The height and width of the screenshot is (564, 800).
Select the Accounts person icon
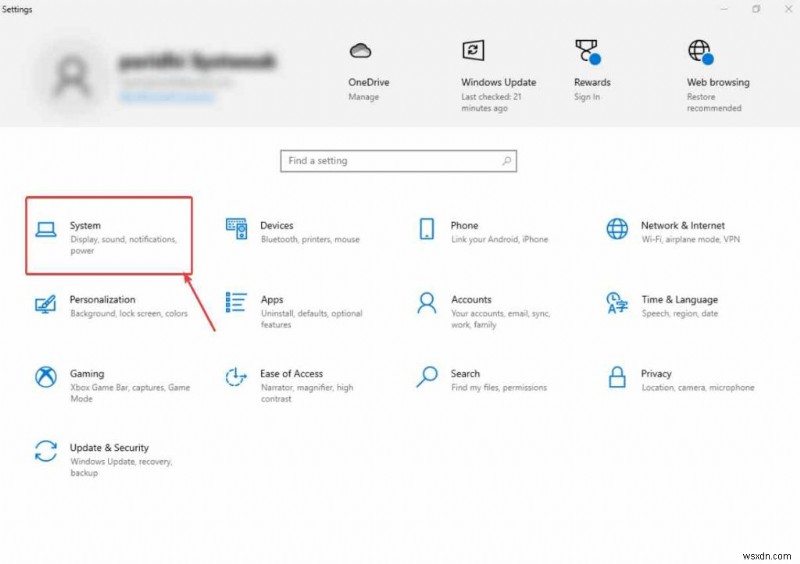pyautogui.click(x=427, y=303)
